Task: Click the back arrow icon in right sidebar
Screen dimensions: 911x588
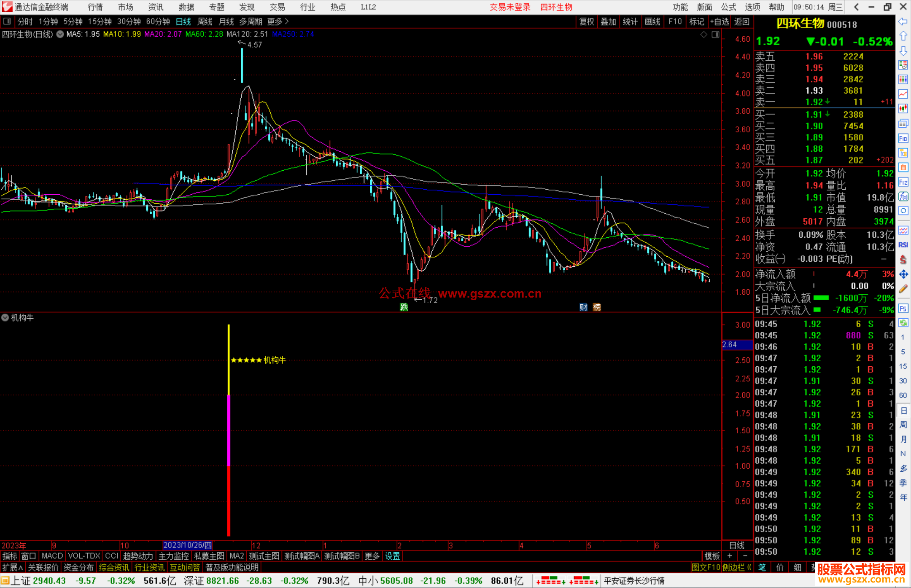Action: [903, 21]
